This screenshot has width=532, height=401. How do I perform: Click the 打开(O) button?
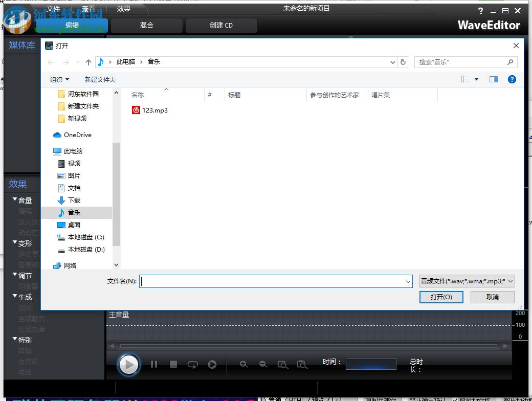pyautogui.click(x=441, y=297)
